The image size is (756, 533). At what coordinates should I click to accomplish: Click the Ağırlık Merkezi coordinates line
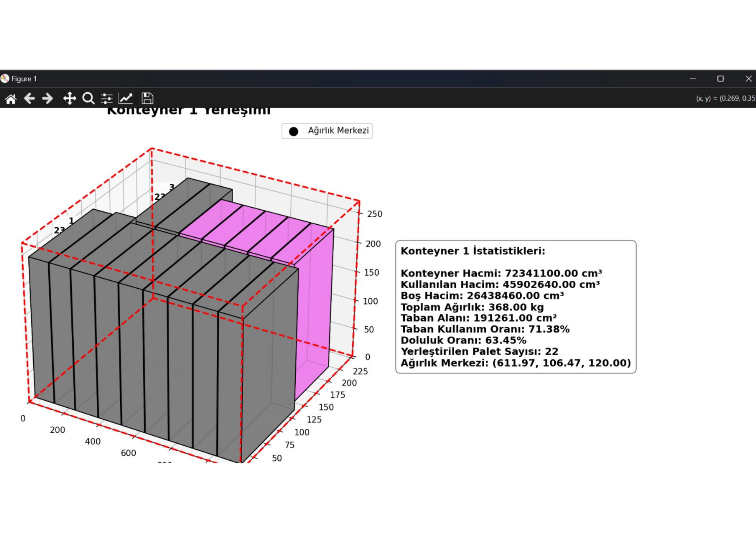(516, 363)
